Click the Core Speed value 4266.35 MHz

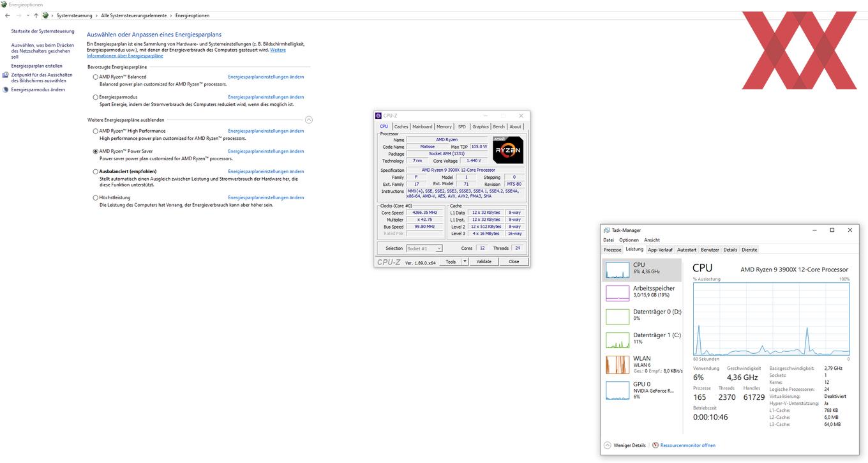click(x=424, y=213)
